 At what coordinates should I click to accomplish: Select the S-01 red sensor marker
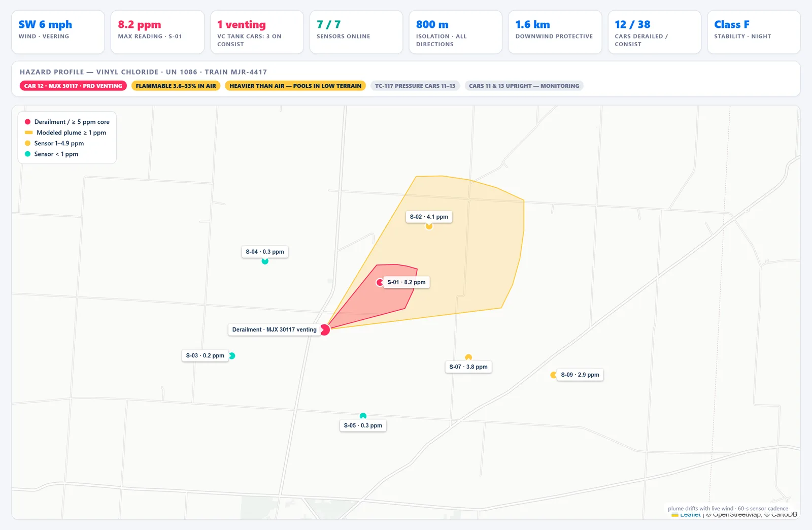click(x=380, y=282)
